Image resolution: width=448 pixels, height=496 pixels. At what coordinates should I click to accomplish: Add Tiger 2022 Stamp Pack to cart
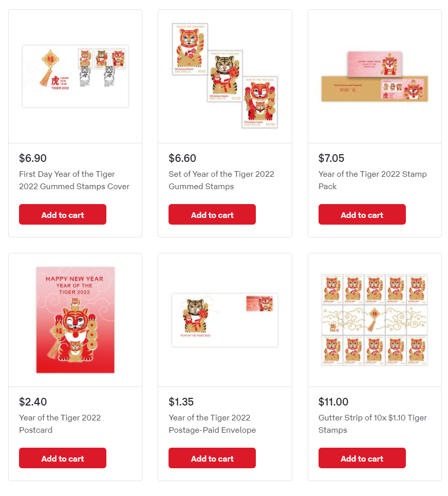(x=362, y=214)
